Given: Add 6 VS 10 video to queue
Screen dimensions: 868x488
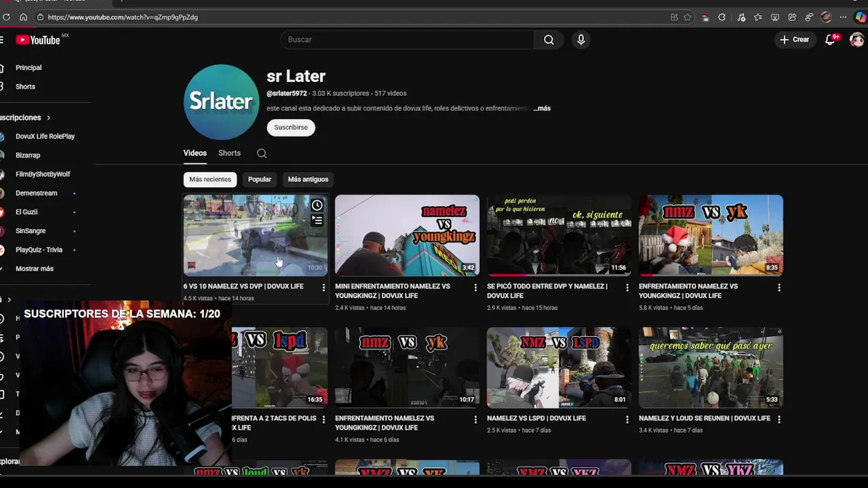Looking at the screenshot, I should [317, 220].
